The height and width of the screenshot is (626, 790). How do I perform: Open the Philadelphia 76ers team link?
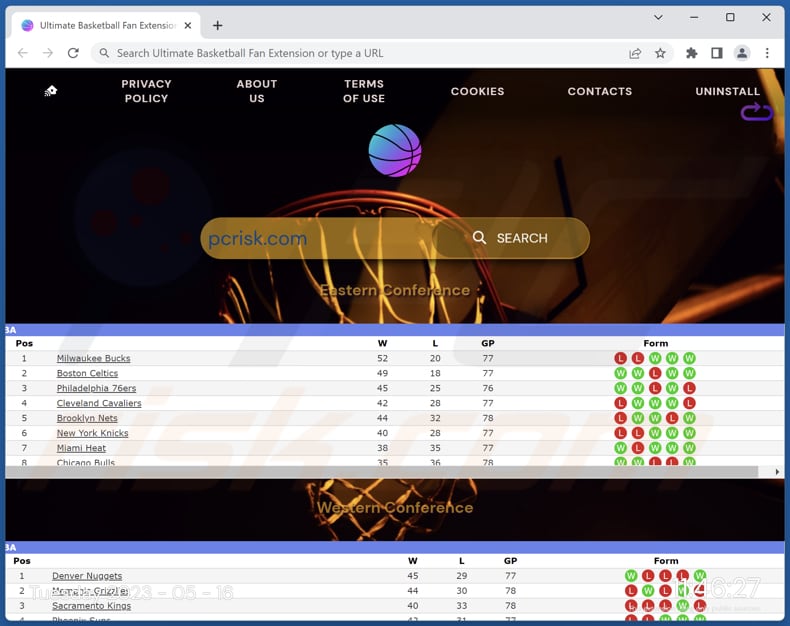(x=96, y=388)
